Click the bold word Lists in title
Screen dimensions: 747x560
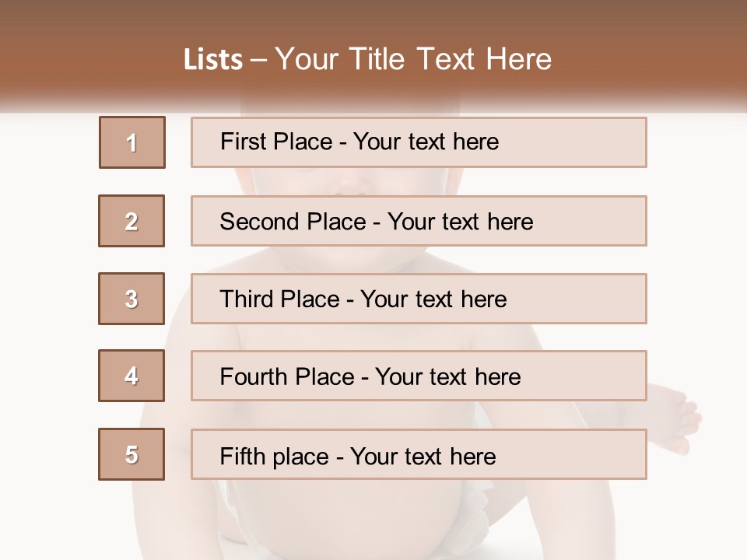click(x=213, y=60)
